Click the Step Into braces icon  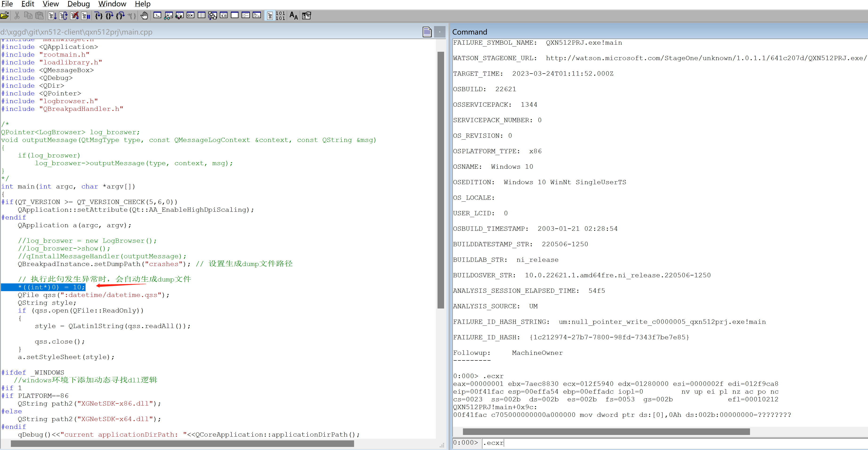click(x=98, y=16)
